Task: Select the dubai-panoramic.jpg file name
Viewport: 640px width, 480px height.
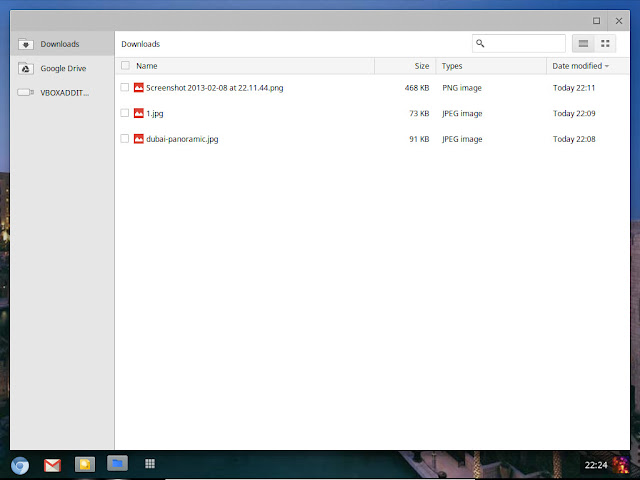Action: (182, 139)
